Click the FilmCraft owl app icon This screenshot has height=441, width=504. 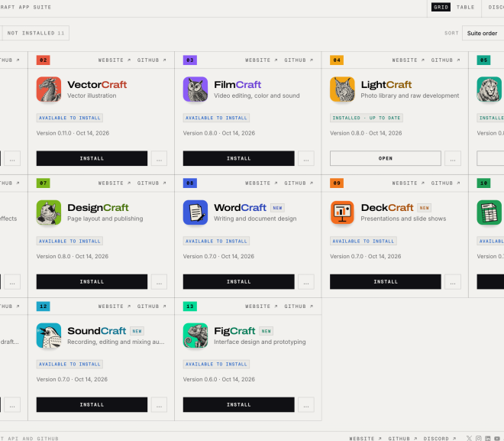click(195, 89)
